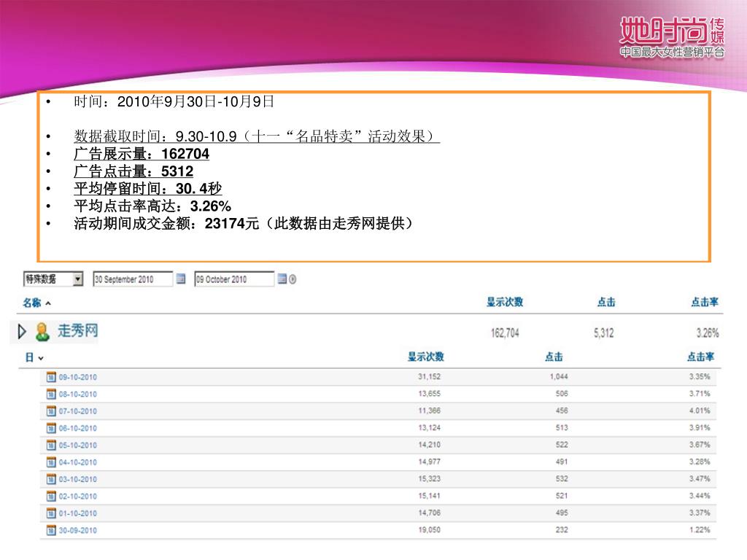Click the calendar icon in the 05-10-2010 row
Screen dimensions: 747x560
[x=51, y=446]
